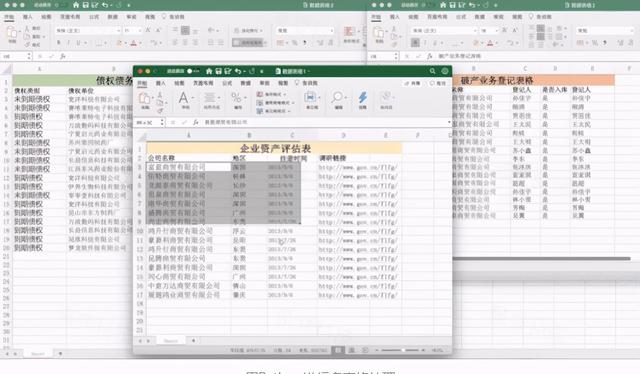Click the magnifier Editing group icon in ribbon

(337, 97)
